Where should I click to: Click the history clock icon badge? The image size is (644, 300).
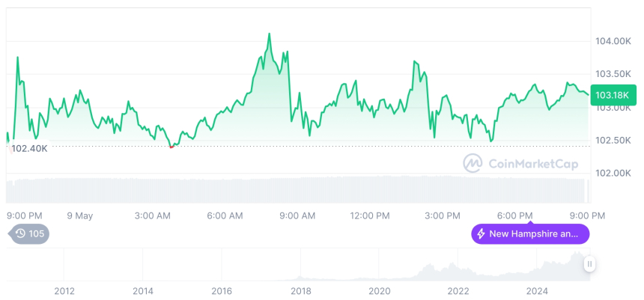point(20,233)
